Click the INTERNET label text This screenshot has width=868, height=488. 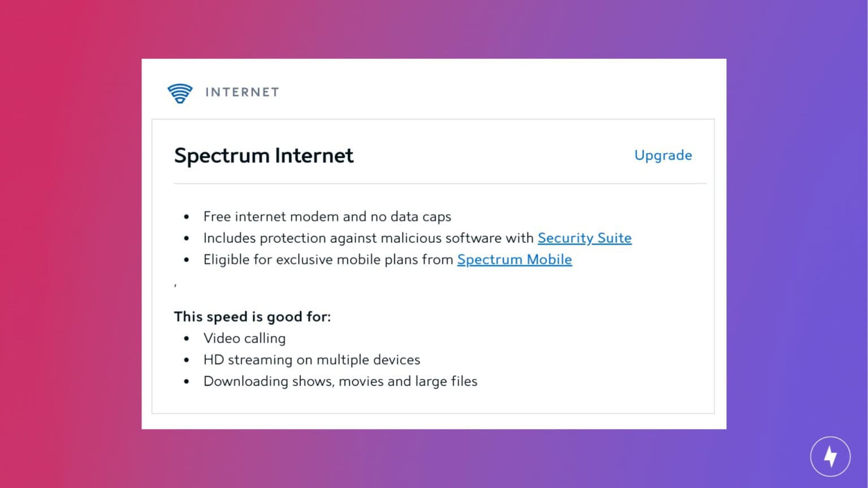pyautogui.click(x=242, y=92)
